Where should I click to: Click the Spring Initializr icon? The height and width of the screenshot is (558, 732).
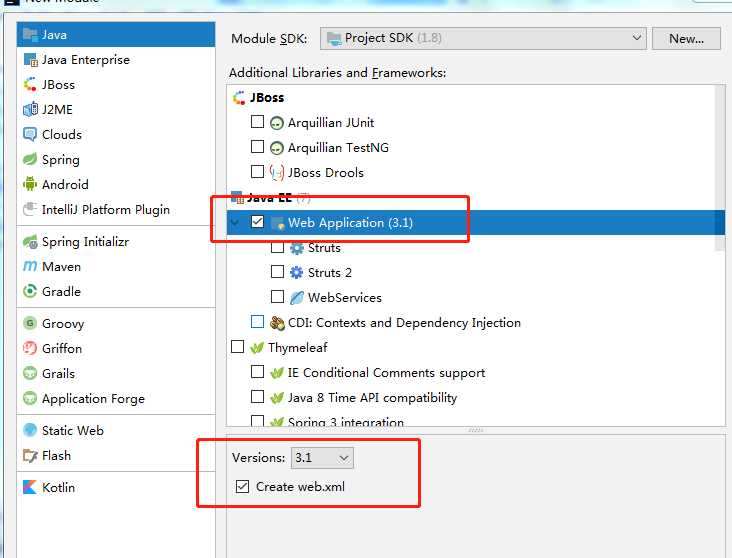30,242
